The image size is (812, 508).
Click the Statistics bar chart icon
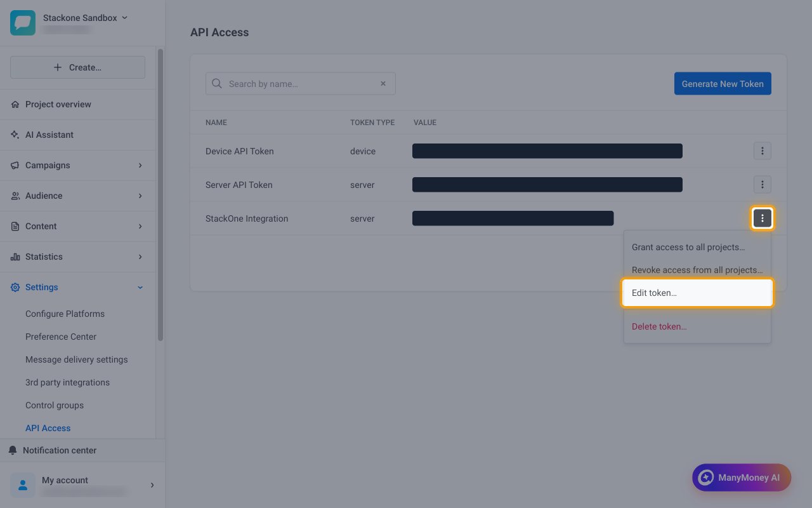click(15, 257)
